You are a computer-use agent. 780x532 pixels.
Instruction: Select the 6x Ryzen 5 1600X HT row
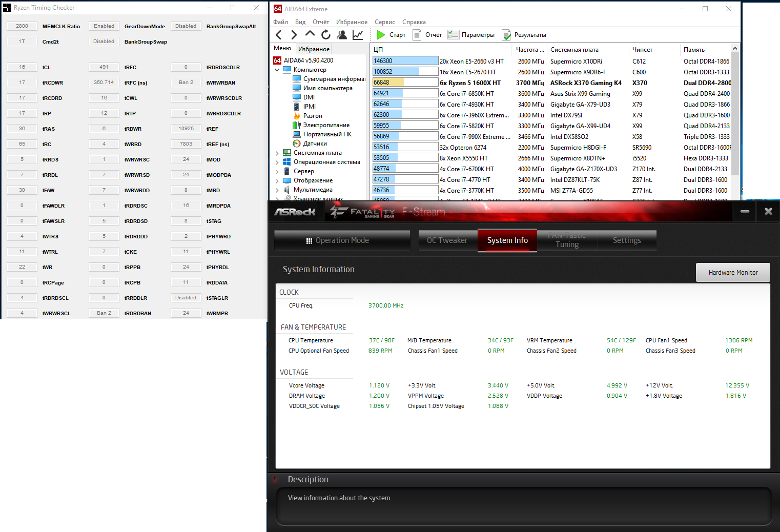(551, 83)
